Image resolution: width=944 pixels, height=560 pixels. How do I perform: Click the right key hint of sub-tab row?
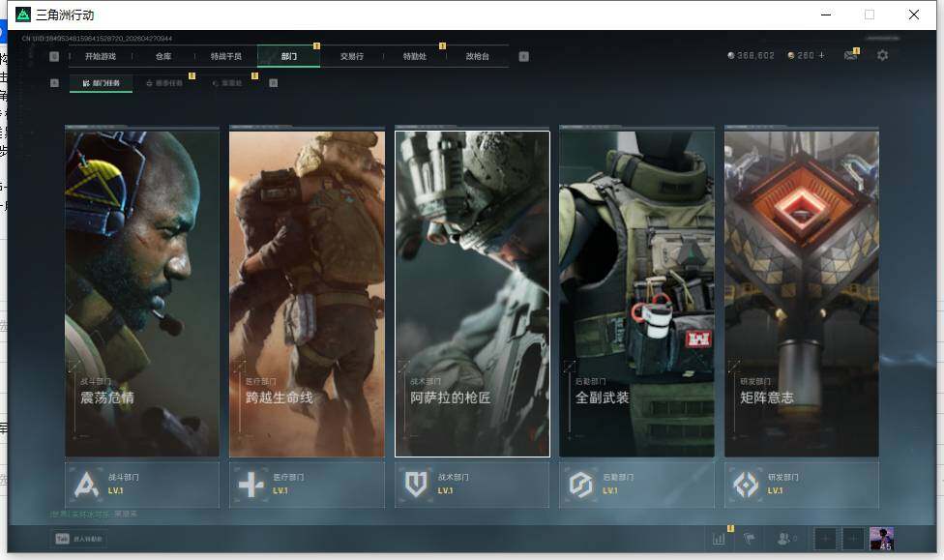pos(274,83)
